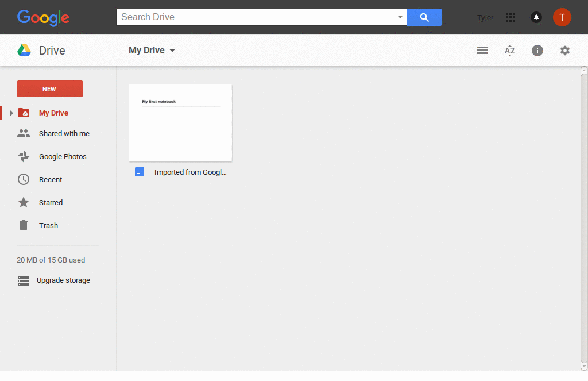Expand the My Drive folder tree
588x381 pixels.
pos(11,113)
